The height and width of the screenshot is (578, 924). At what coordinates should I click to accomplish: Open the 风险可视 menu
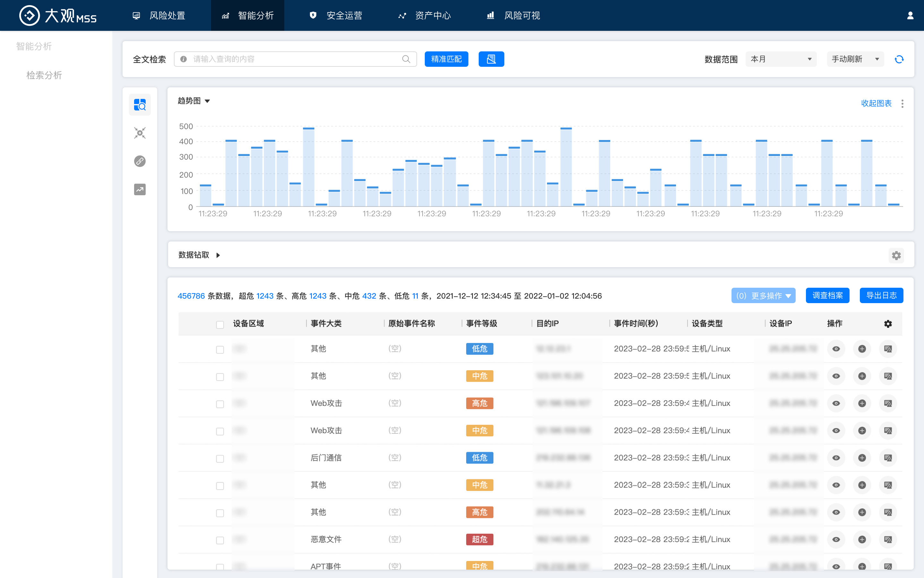pyautogui.click(x=514, y=15)
